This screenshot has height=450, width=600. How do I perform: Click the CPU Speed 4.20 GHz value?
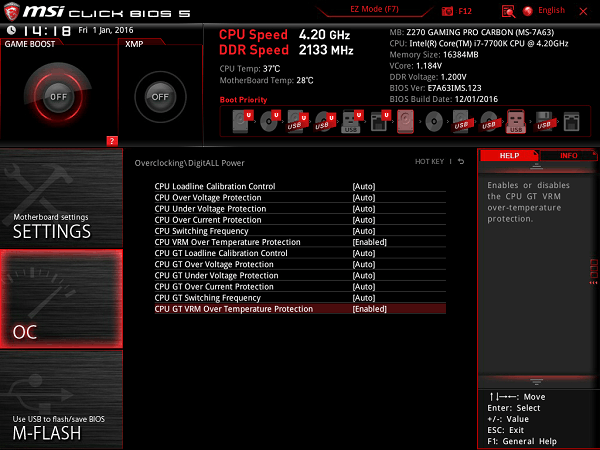(324, 35)
